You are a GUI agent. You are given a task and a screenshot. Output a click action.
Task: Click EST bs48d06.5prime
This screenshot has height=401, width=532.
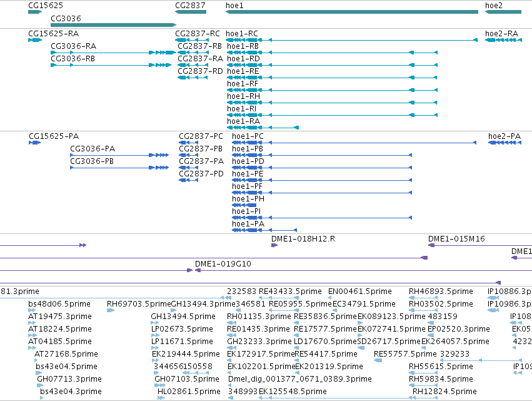(59, 304)
